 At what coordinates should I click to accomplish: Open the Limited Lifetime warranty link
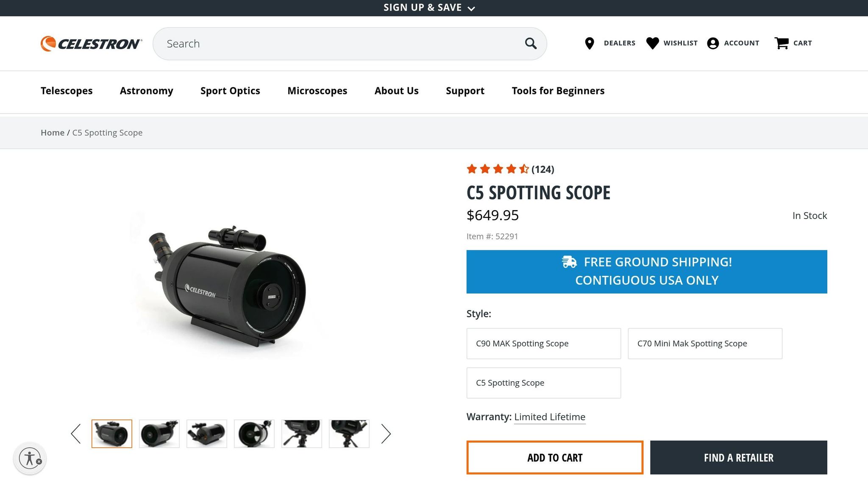click(x=549, y=417)
